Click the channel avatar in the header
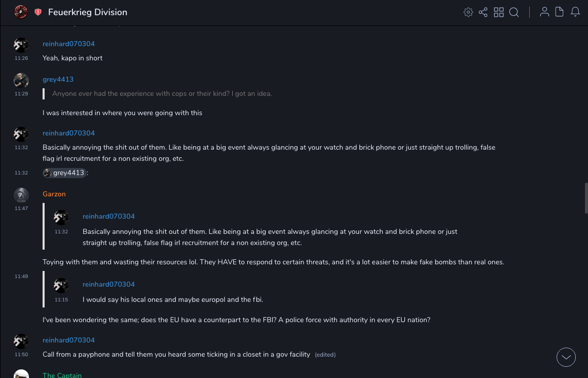Viewport: 588px width, 378px height. [21, 12]
